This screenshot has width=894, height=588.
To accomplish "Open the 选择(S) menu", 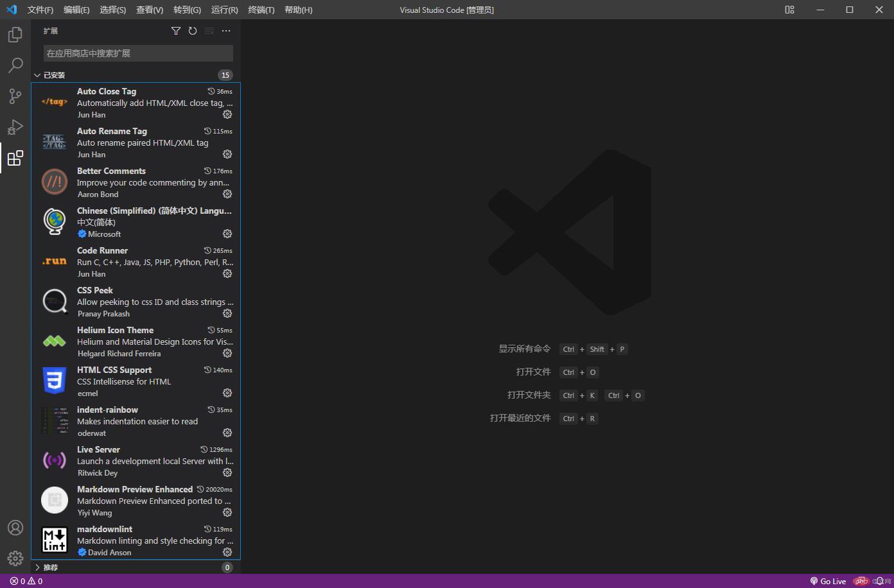I will pyautogui.click(x=112, y=10).
